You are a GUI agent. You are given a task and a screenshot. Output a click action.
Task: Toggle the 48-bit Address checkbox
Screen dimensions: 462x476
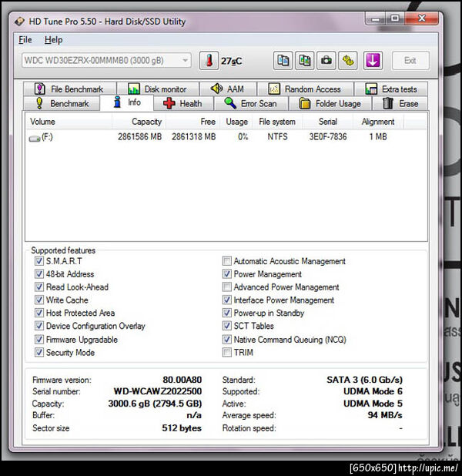(x=38, y=274)
